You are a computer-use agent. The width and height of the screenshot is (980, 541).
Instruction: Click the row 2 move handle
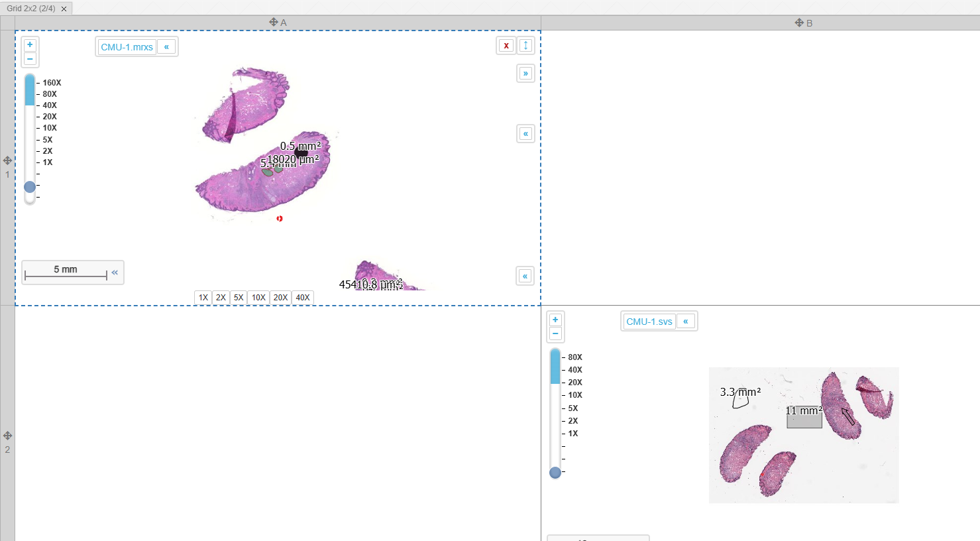7,436
